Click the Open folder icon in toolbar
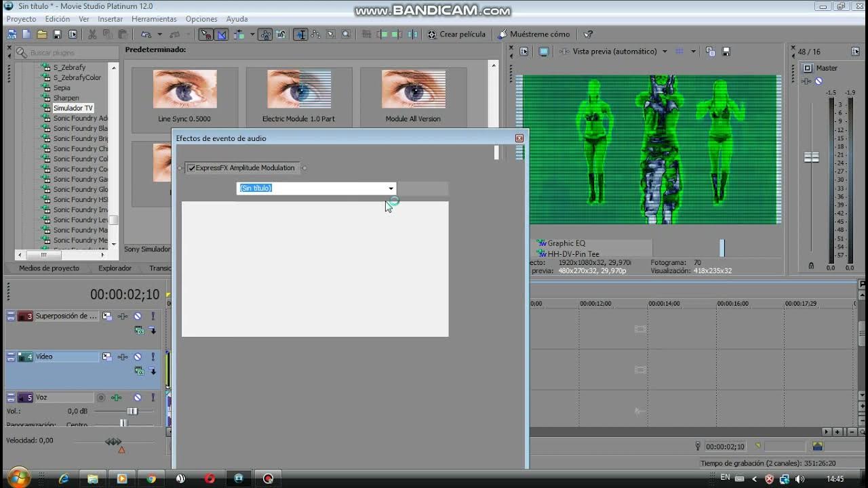 41,34
